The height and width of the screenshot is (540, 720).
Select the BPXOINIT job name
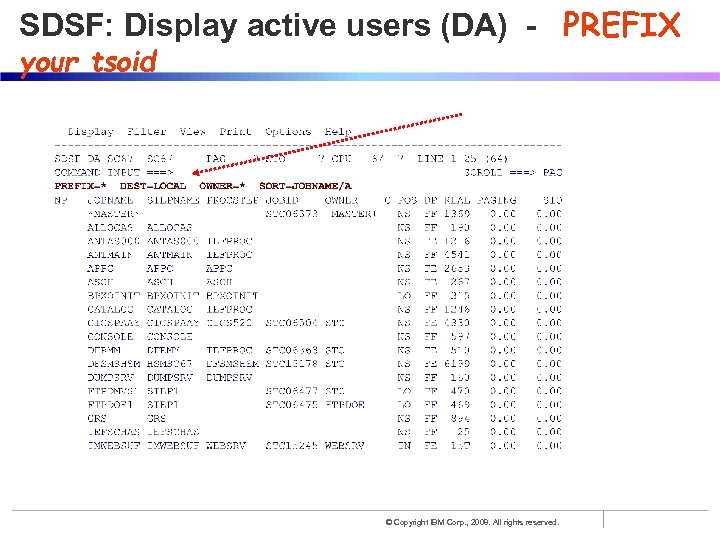[113, 296]
